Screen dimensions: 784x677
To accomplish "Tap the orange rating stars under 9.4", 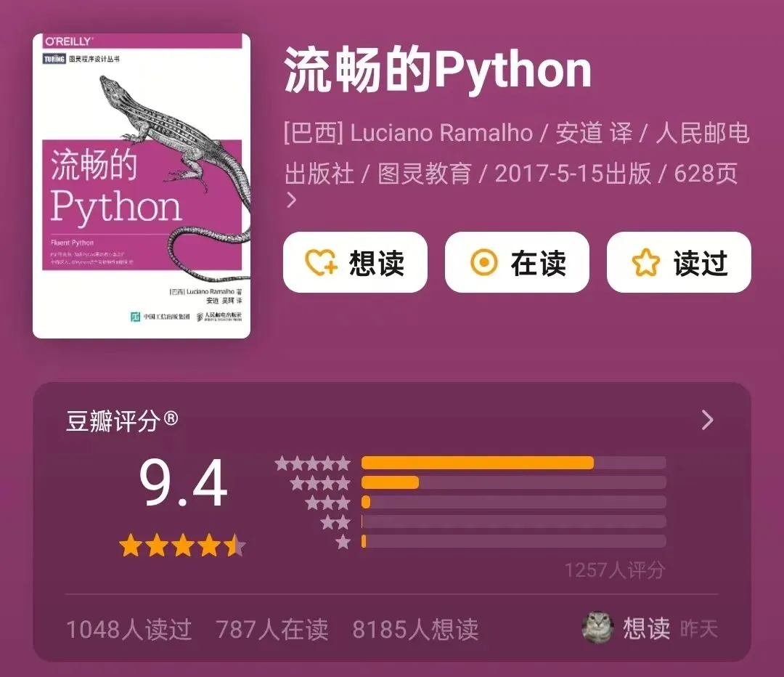I will click(x=182, y=546).
